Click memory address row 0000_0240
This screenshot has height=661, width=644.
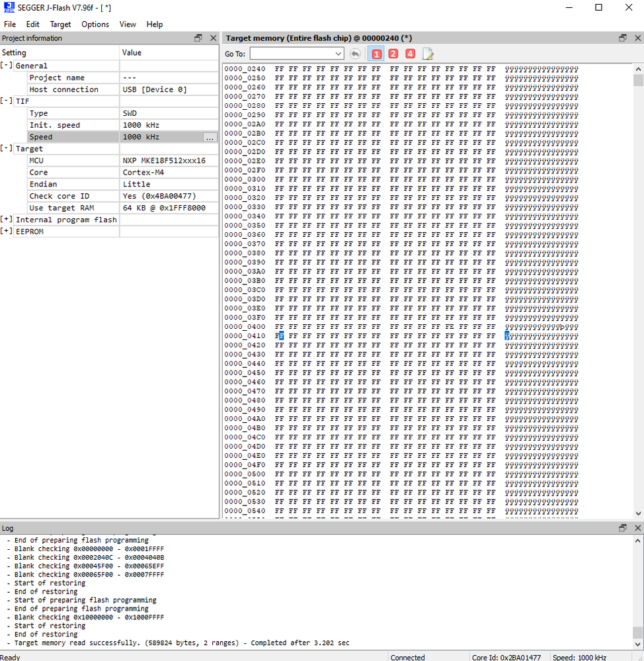coord(401,69)
